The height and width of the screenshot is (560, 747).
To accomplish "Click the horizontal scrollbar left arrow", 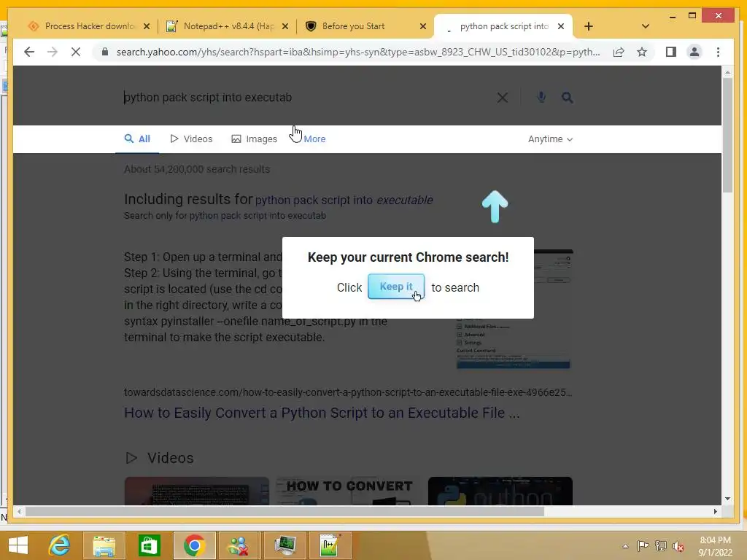I will click(19, 511).
